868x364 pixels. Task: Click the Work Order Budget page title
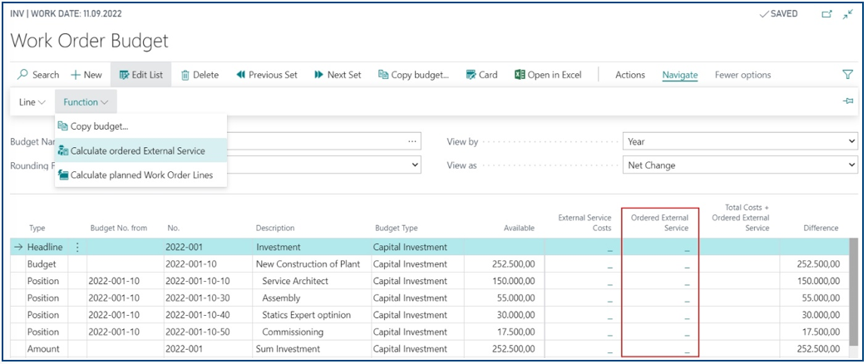point(89,41)
